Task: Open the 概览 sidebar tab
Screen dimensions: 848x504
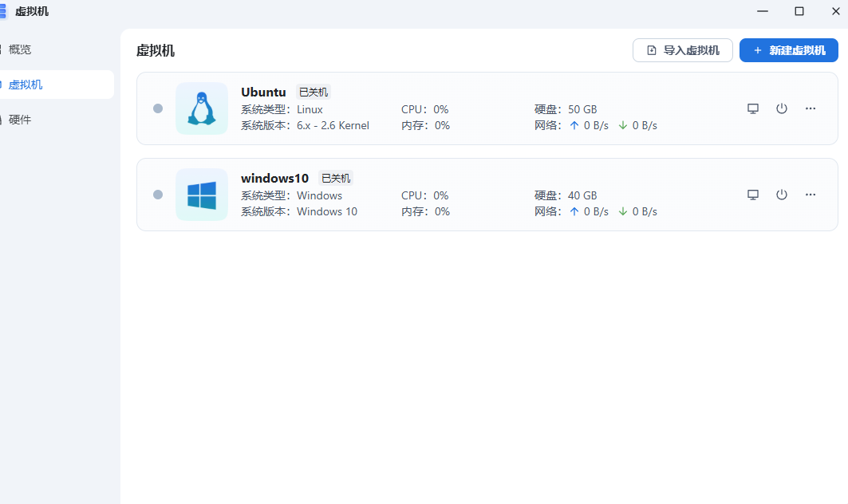Action: (20, 49)
